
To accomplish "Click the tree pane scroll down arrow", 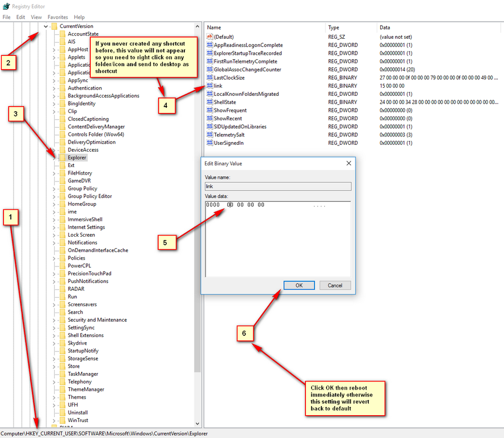I will [197, 424].
